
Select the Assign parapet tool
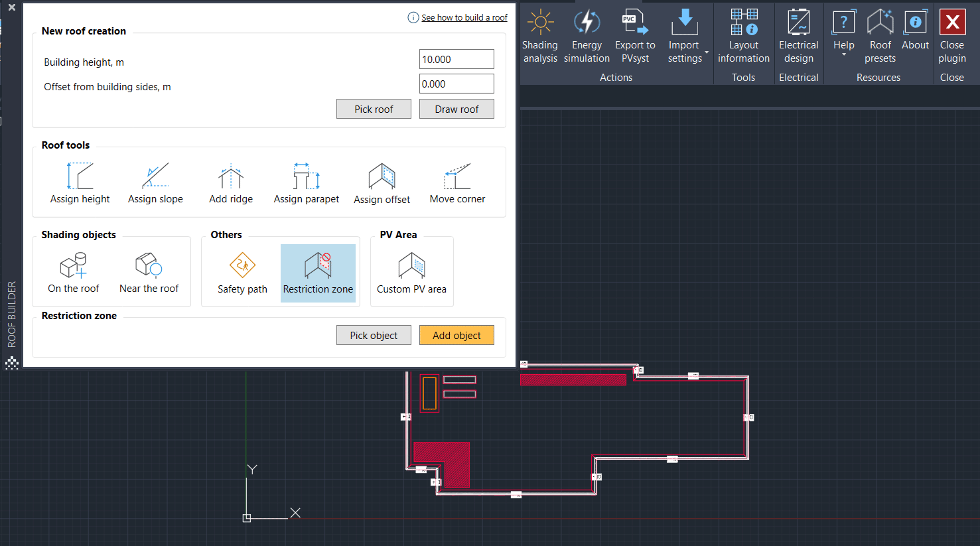pos(307,183)
